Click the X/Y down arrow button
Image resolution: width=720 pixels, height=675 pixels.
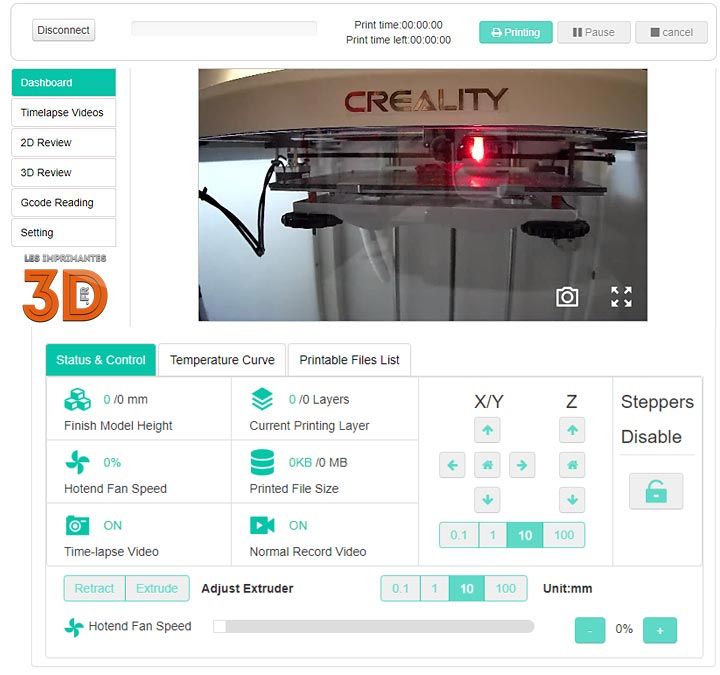point(487,500)
